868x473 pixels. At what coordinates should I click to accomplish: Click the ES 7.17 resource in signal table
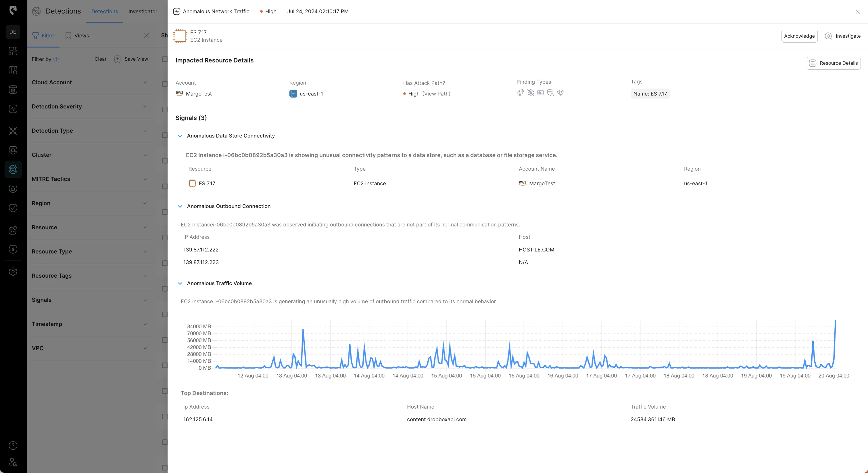coord(202,184)
